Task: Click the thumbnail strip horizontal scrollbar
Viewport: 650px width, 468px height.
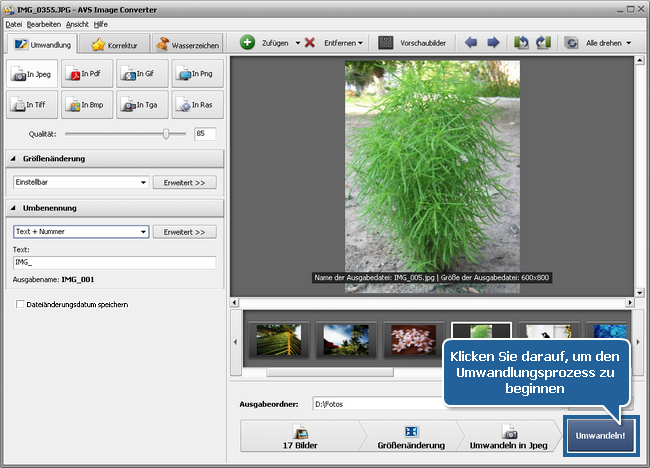Action: (x=330, y=372)
